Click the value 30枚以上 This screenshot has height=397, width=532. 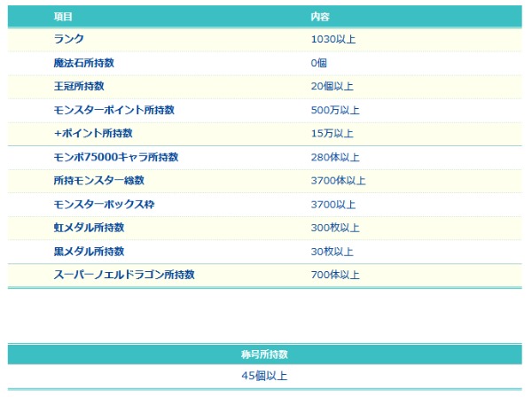pos(332,252)
